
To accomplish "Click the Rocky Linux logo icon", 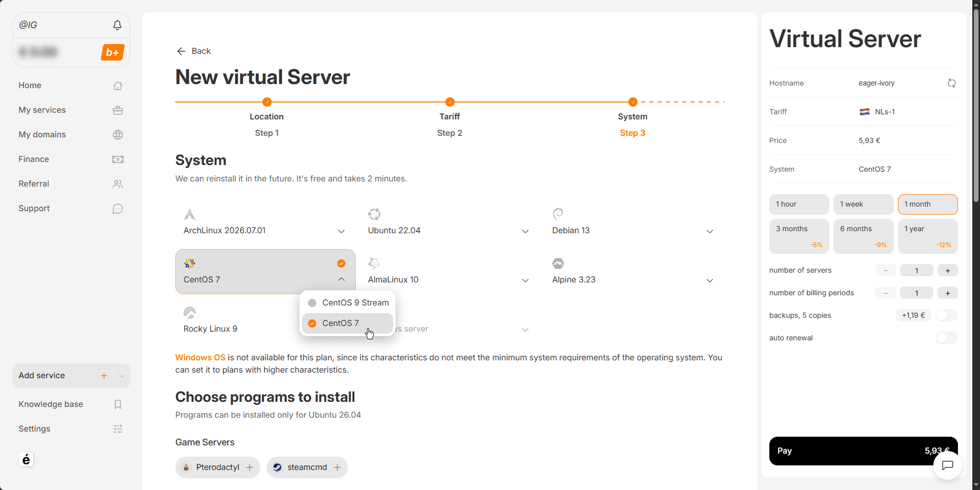I will 190,313.
